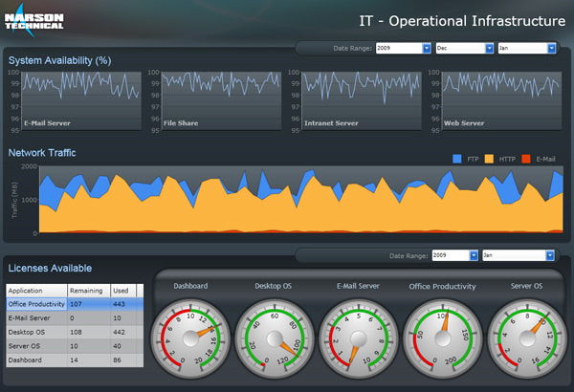Sort by the Remaining column header
This screenshot has height=392, width=574.
coord(86,289)
